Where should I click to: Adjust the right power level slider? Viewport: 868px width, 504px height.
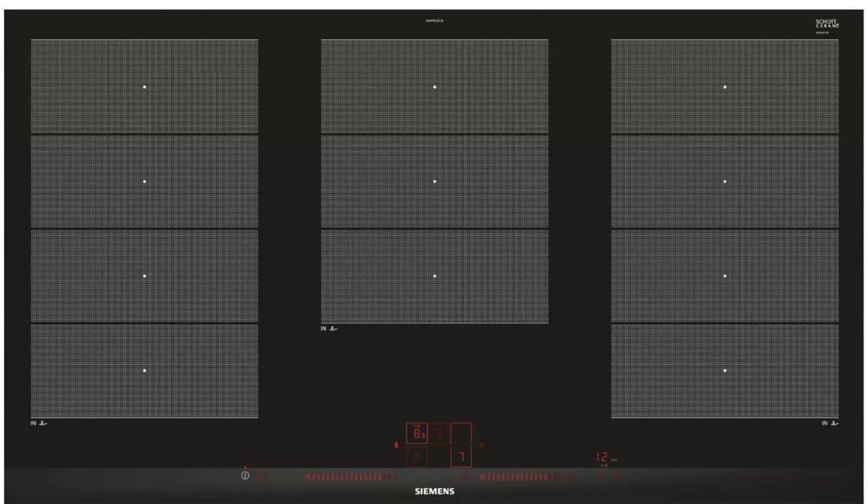(x=526, y=477)
